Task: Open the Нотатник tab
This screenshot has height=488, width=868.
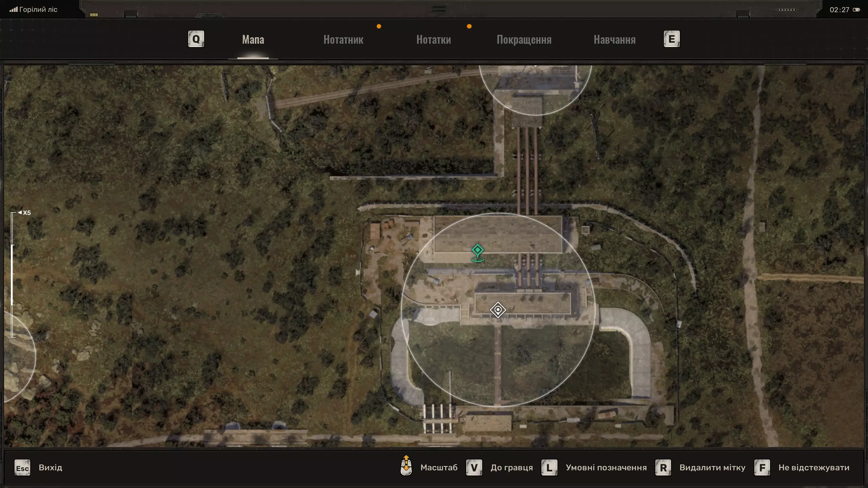Action: 343,40
